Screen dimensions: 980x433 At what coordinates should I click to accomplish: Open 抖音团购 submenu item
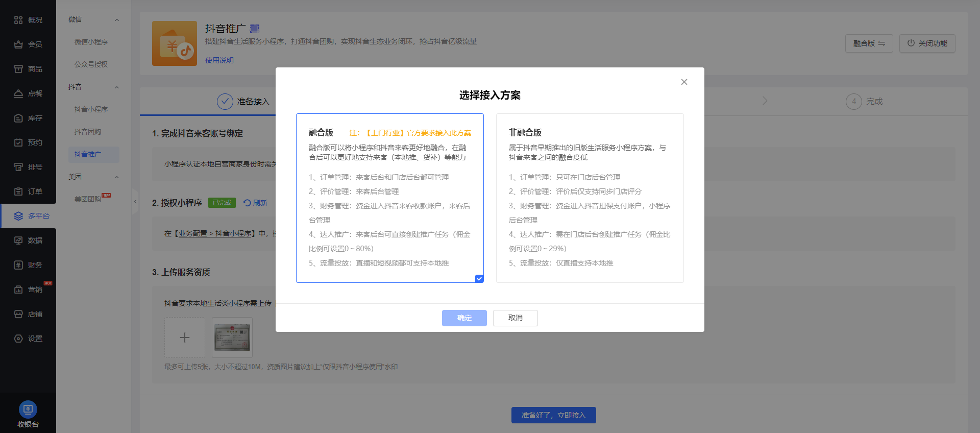pos(88,132)
